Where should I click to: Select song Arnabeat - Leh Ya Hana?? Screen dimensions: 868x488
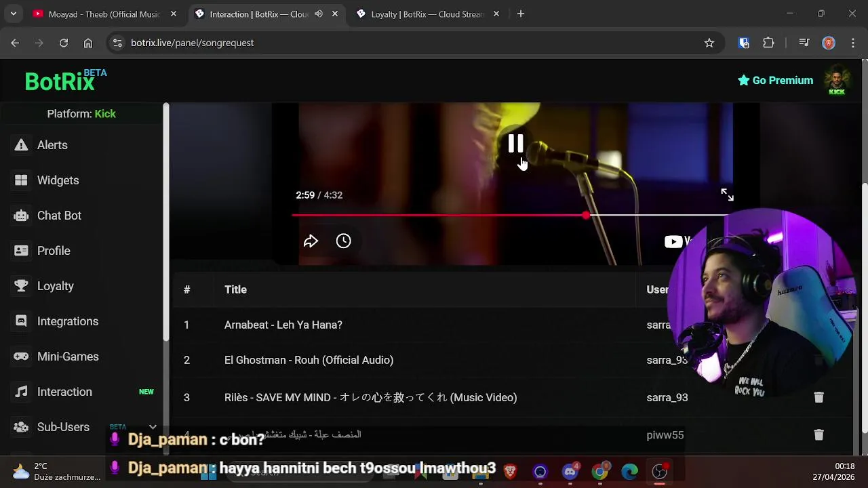(x=283, y=325)
